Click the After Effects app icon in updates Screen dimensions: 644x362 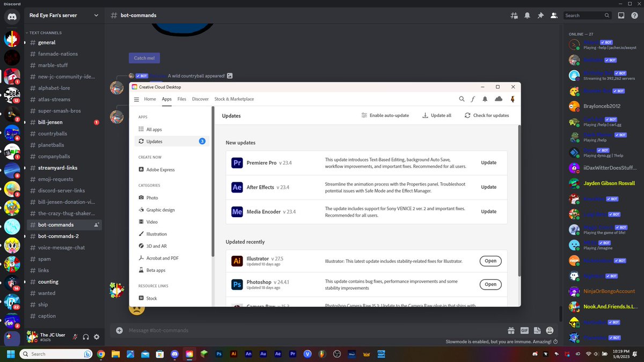pos(237,187)
